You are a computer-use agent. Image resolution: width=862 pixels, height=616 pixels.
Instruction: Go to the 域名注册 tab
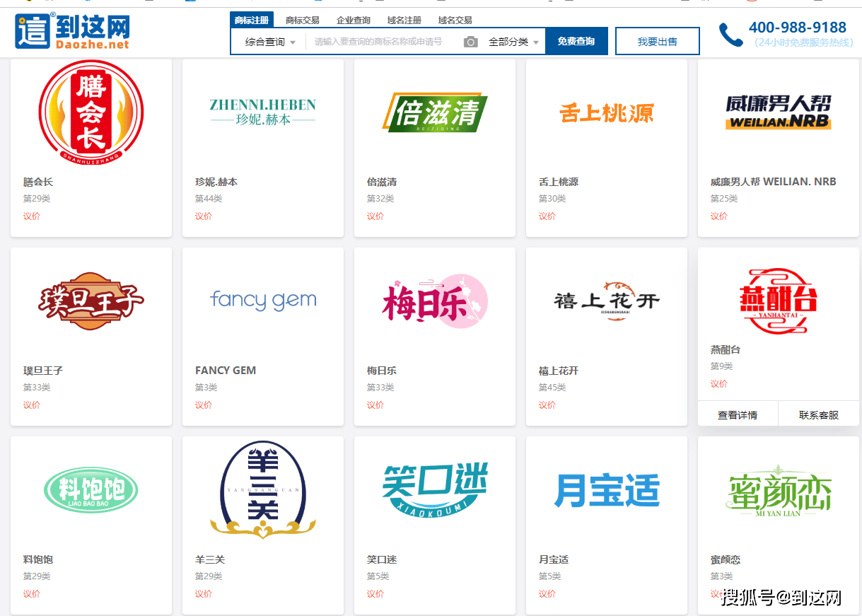(404, 21)
